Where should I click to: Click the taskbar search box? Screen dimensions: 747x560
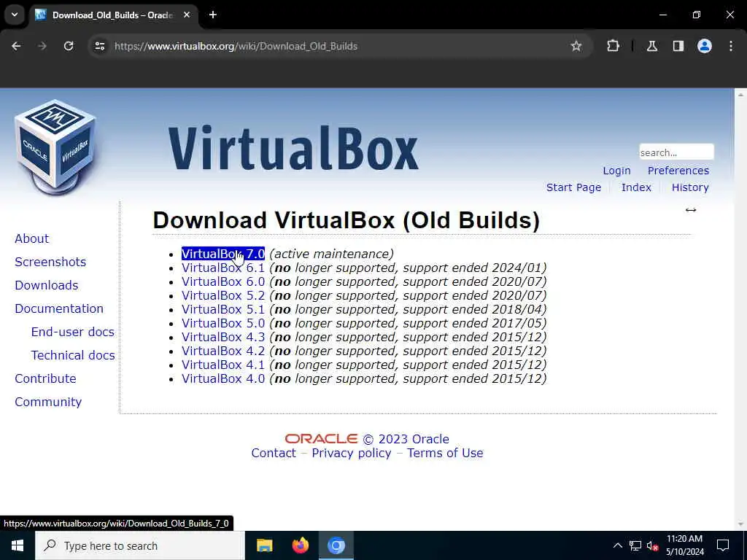coord(140,545)
